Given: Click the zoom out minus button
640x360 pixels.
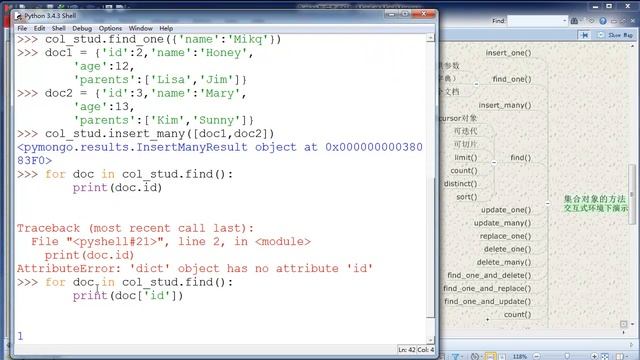Looking at the screenshot, I should coord(537,356).
